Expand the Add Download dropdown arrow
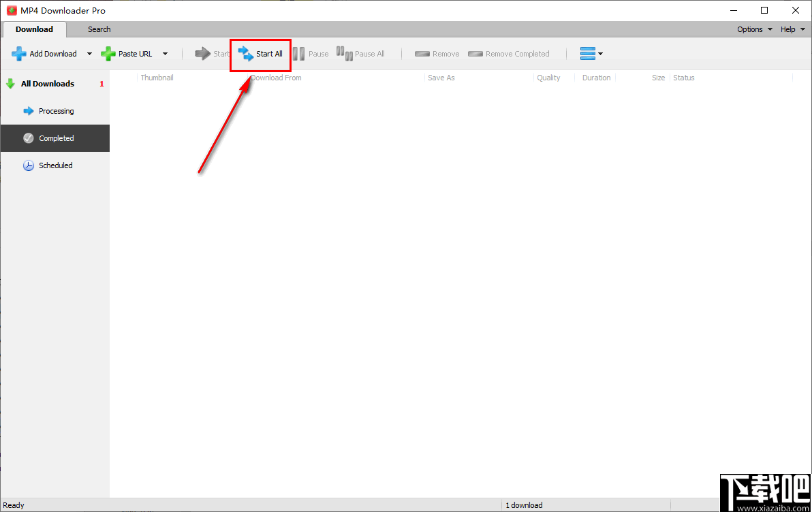 [x=89, y=54]
